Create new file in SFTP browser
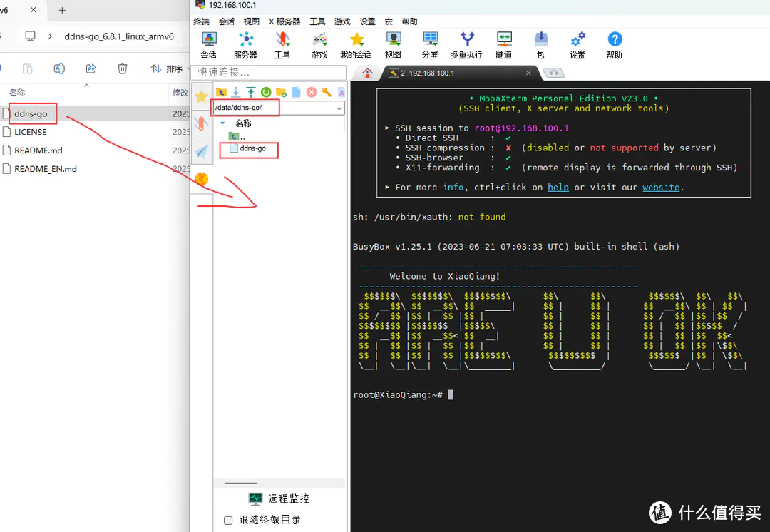 coord(296,92)
